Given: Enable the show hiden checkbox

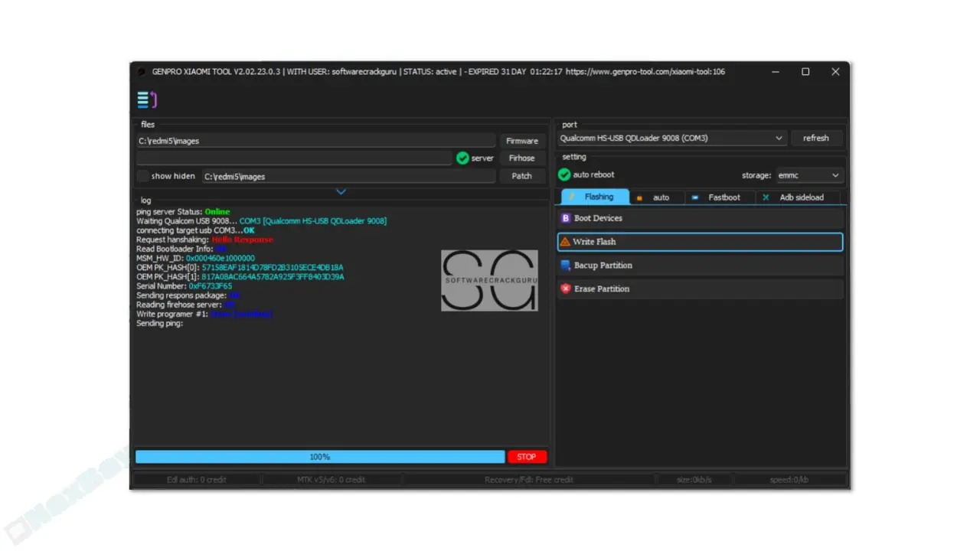Looking at the screenshot, I should 142,176.
